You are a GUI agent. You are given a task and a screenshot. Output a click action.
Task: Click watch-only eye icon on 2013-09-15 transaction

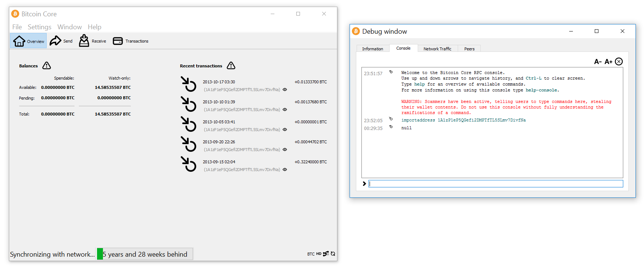click(285, 170)
